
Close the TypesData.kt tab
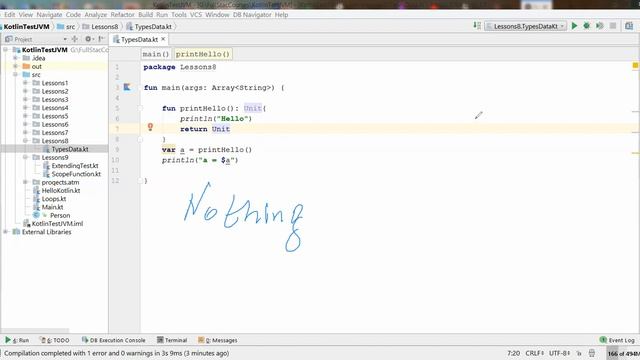coord(163,39)
